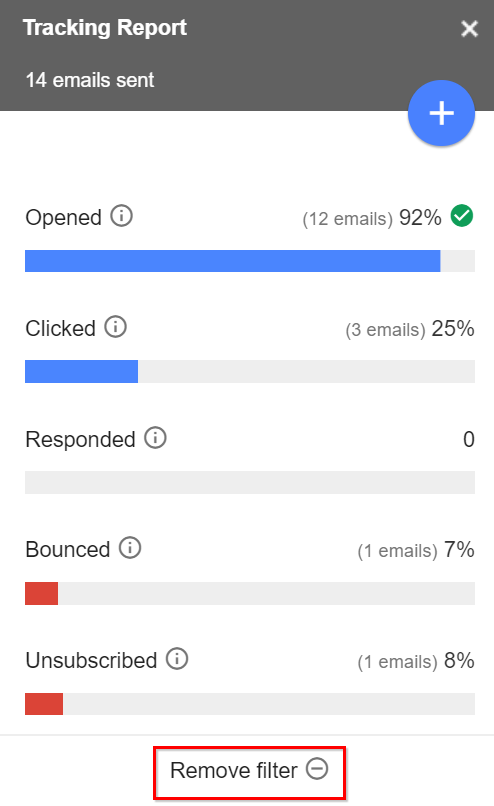Show info tooltip for Responded
Viewport: 494px width, 806px height.
(x=155, y=438)
